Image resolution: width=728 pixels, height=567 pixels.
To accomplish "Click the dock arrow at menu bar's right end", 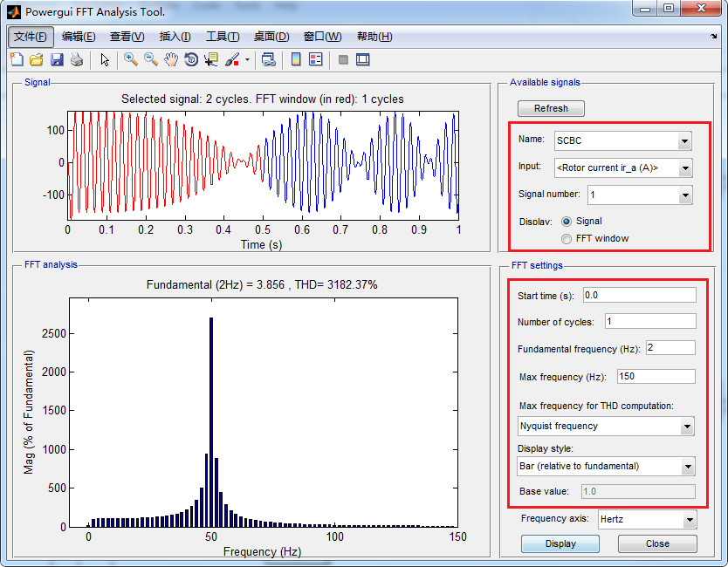I will coord(714,36).
